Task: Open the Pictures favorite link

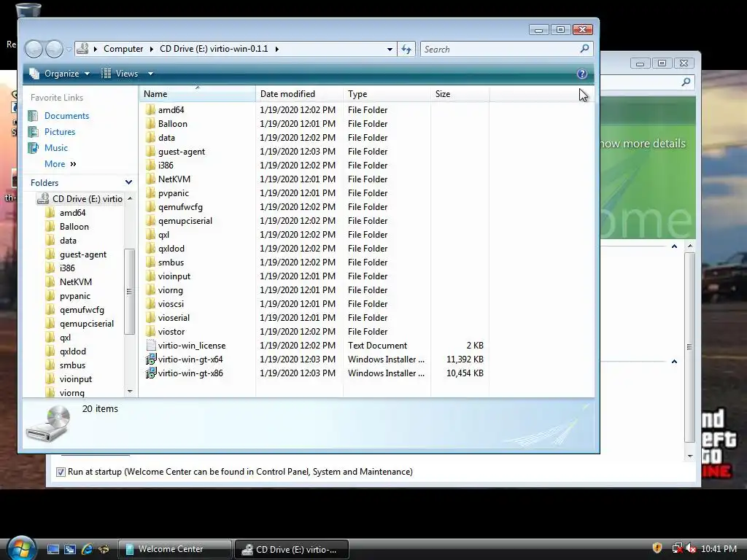Action: point(60,132)
